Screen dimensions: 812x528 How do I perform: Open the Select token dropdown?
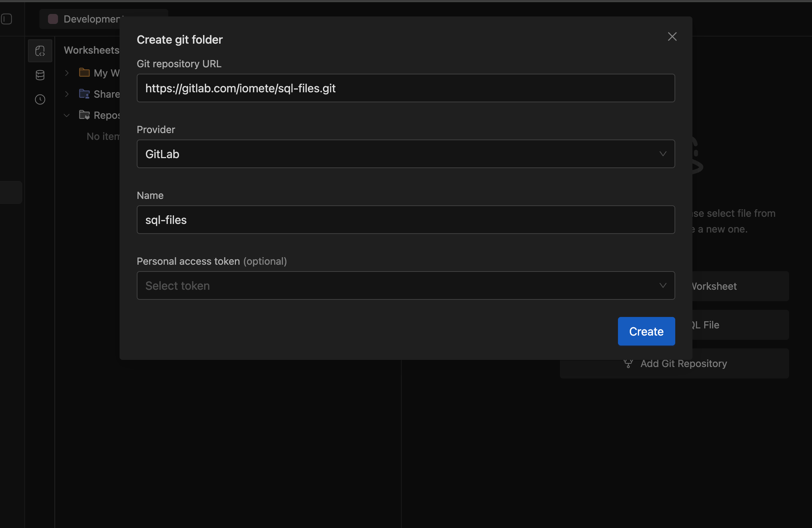[406, 285]
